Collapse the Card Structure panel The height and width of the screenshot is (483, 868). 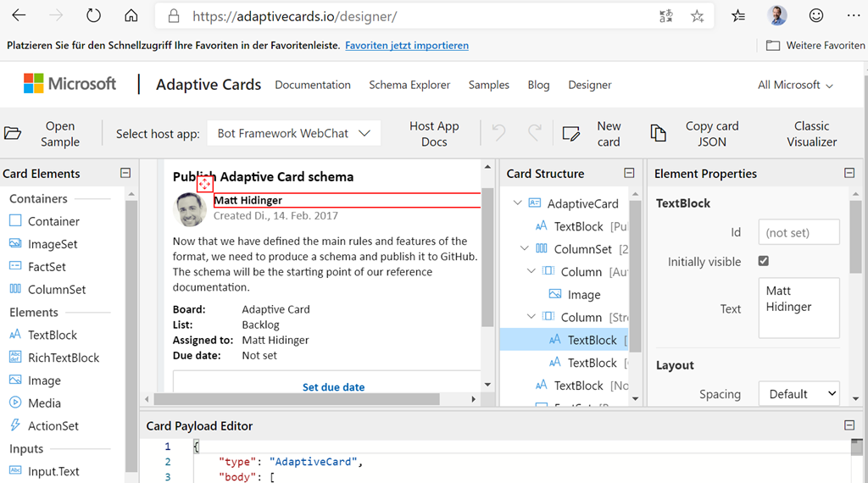(630, 173)
